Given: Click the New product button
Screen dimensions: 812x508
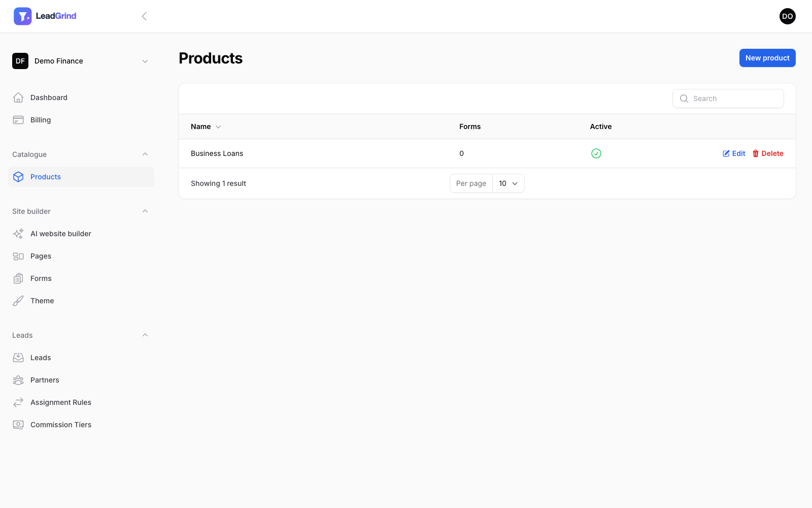Looking at the screenshot, I should click(x=767, y=58).
